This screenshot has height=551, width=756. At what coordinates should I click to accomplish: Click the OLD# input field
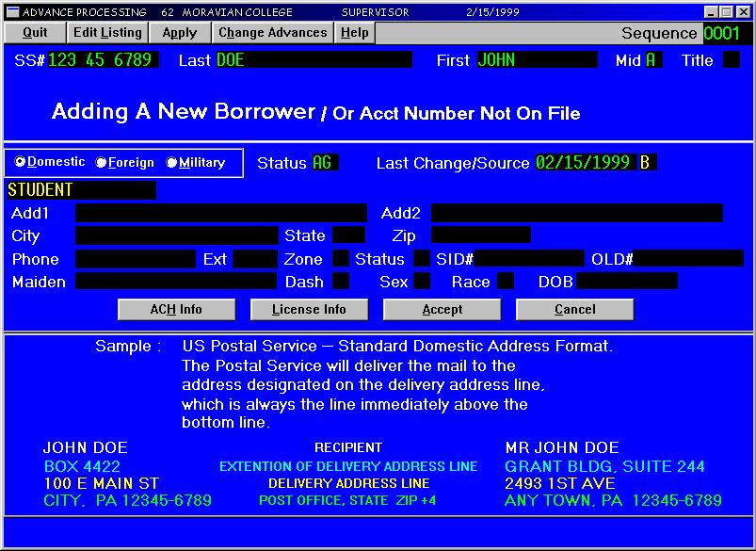(x=688, y=259)
